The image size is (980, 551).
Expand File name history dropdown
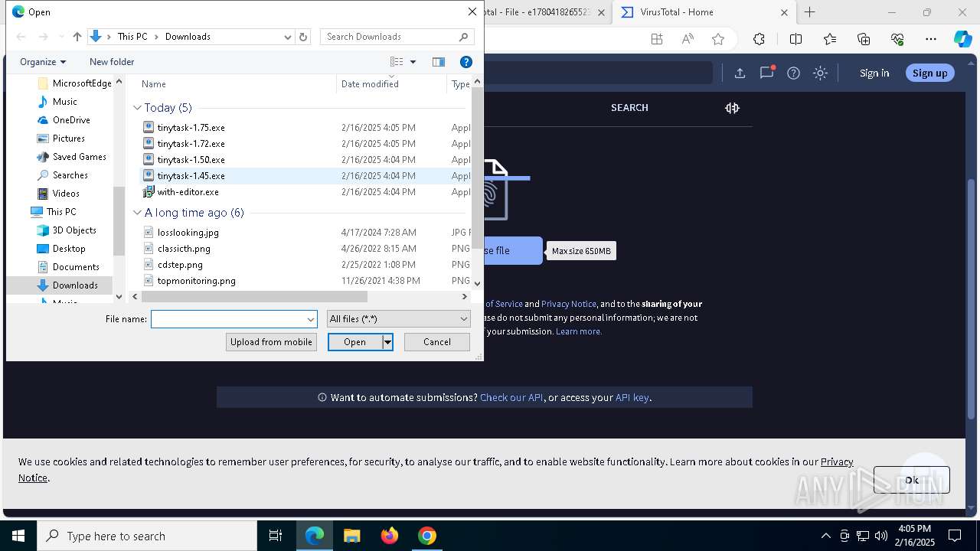click(311, 319)
